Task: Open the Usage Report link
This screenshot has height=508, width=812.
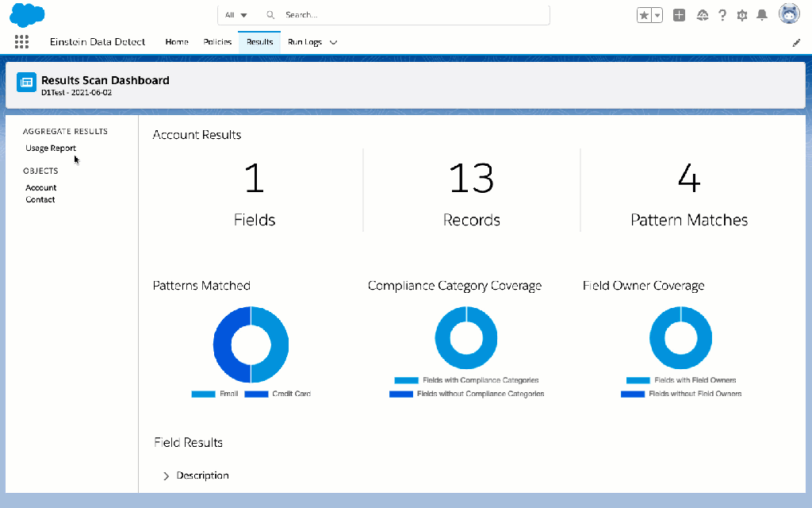Action: [51, 148]
